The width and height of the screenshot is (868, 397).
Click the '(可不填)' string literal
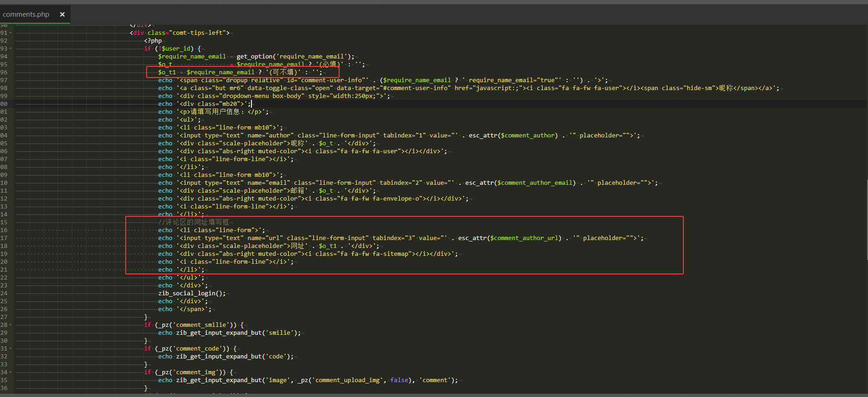[283, 72]
